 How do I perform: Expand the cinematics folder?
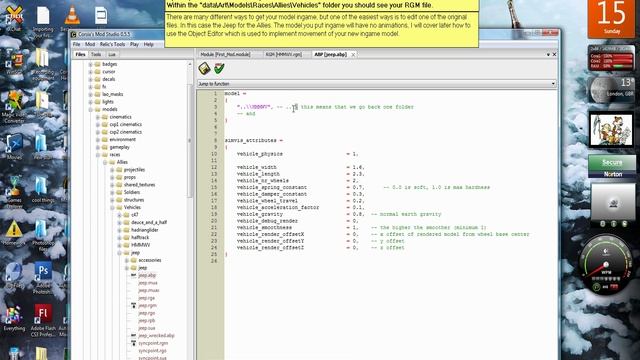(x=98, y=117)
